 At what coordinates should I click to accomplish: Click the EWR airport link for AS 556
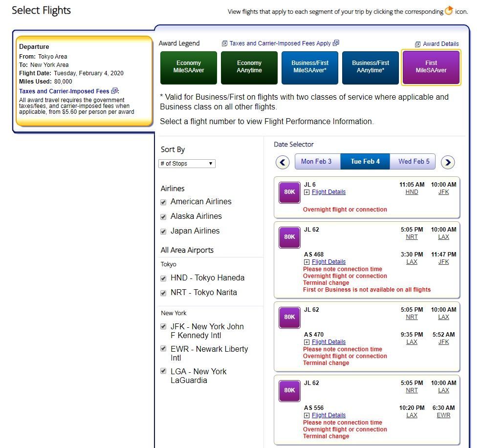(443, 415)
